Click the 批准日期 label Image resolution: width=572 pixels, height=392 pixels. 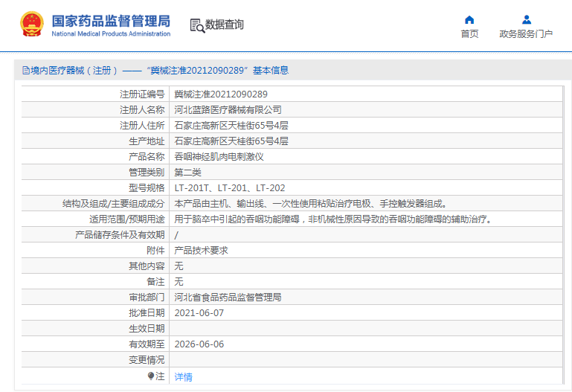(x=147, y=313)
